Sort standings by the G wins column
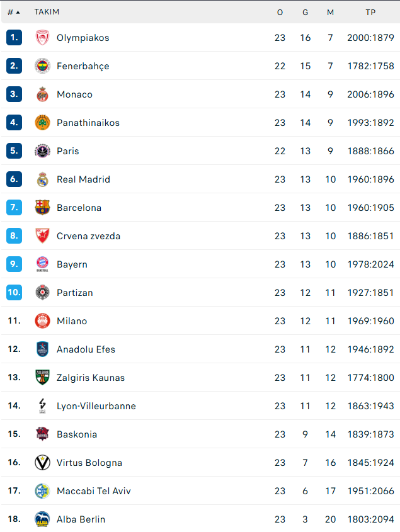This screenshot has width=400, height=532. pos(306,13)
